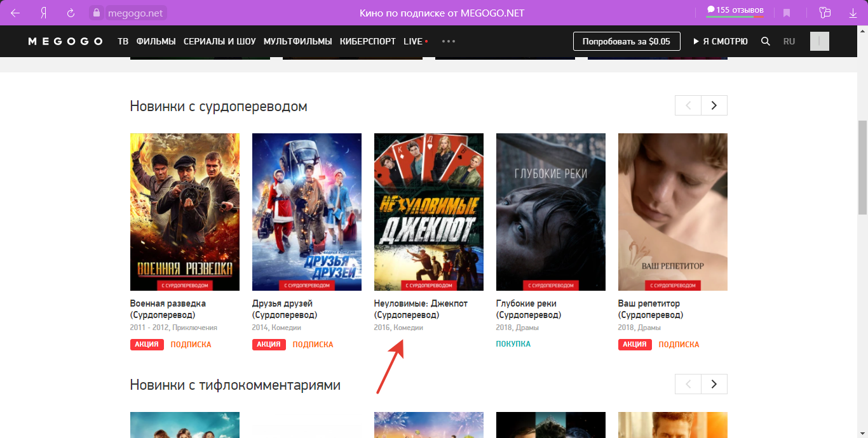
Task: Click АКЦИЯ badge under Друзья друзей
Action: point(269,345)
